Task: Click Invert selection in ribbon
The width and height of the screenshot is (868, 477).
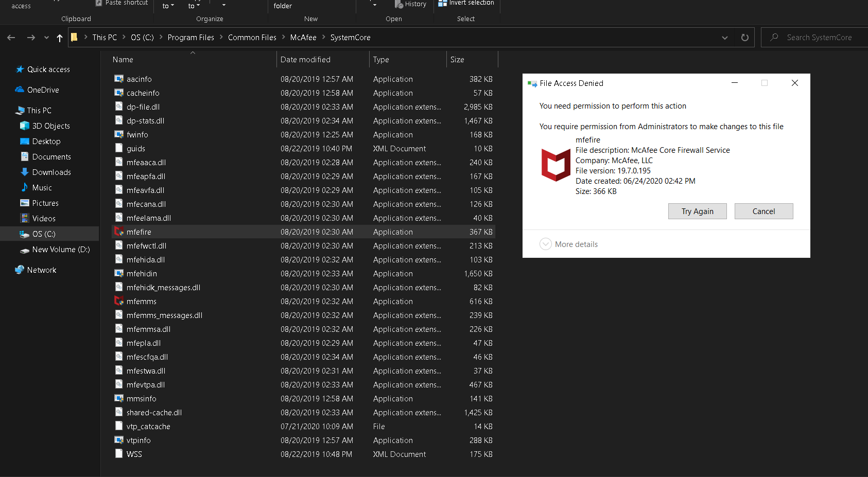Action: tap(466, 3)
